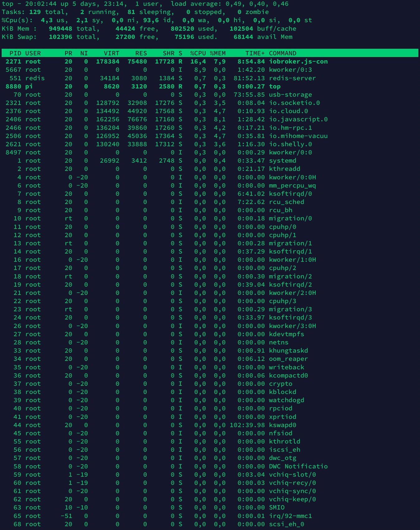Click the 'kcompactd0' command
The image size is (420, 530).
(x=288, y=376)
